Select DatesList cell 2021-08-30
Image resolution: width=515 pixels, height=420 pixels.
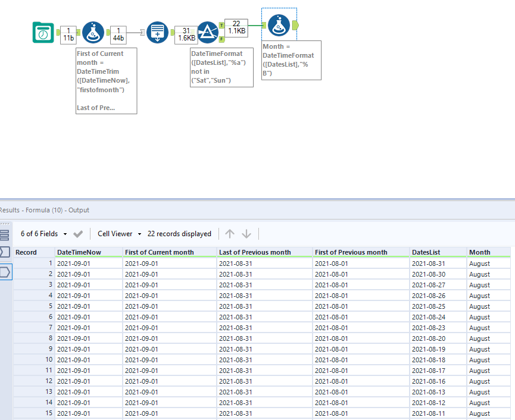point(438,274)
